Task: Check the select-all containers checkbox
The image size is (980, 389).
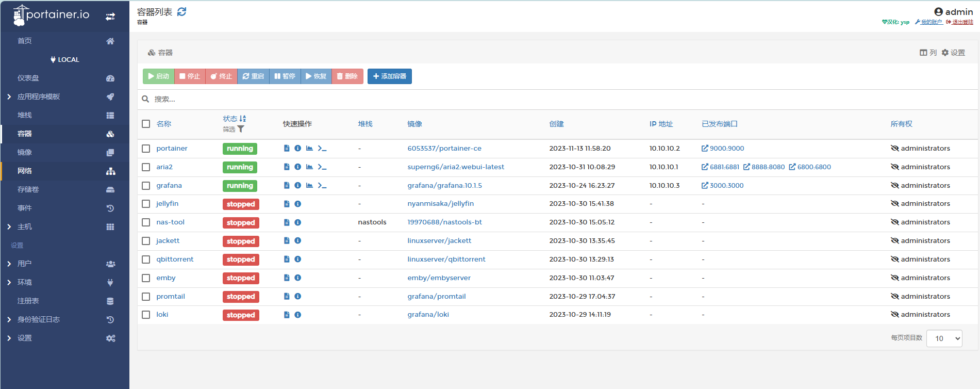Action: click(x=146, y=124)
